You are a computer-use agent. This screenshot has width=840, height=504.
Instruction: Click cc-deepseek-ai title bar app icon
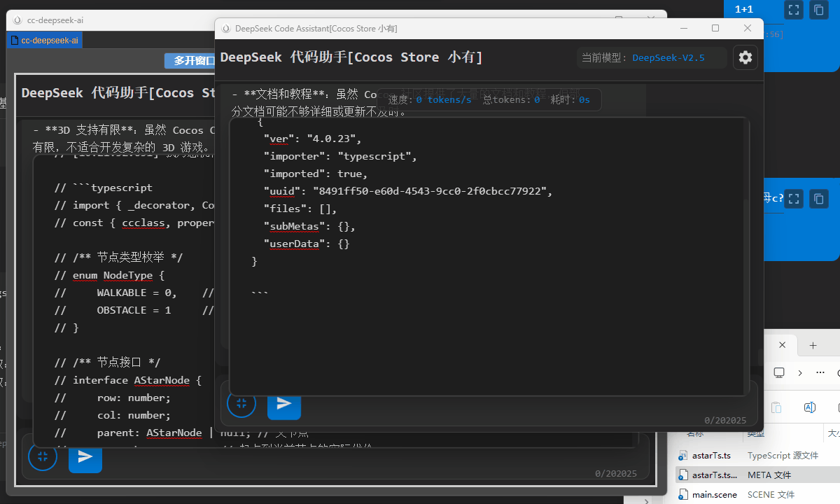pyautogui.click(x=17, y=20)
